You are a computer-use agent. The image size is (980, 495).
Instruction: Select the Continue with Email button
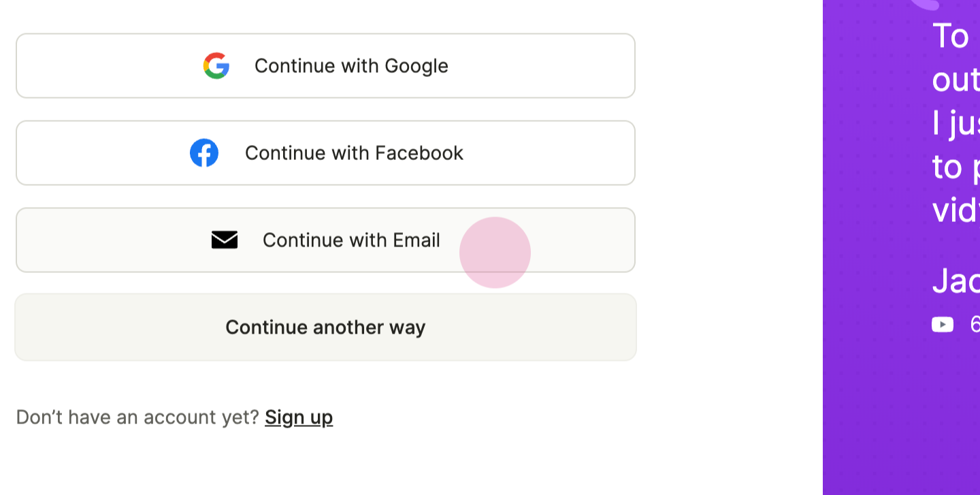click(x=325, y=240)
